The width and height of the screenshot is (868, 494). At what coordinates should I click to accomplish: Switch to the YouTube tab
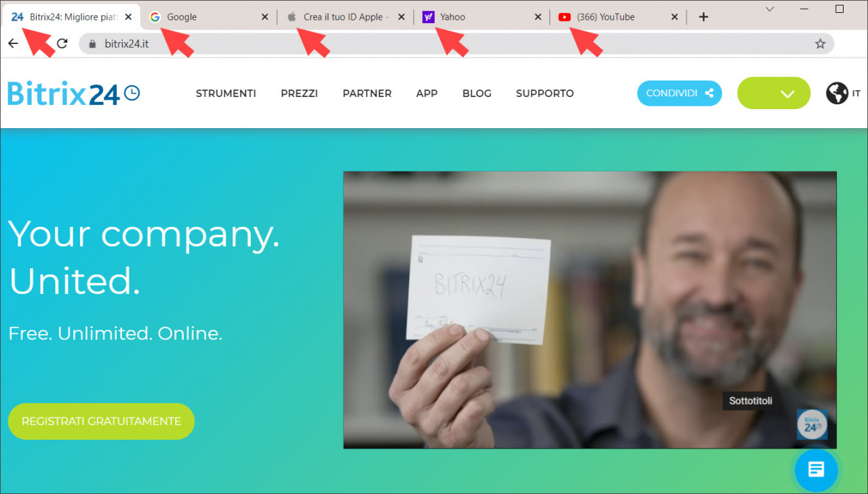(618, 17)
